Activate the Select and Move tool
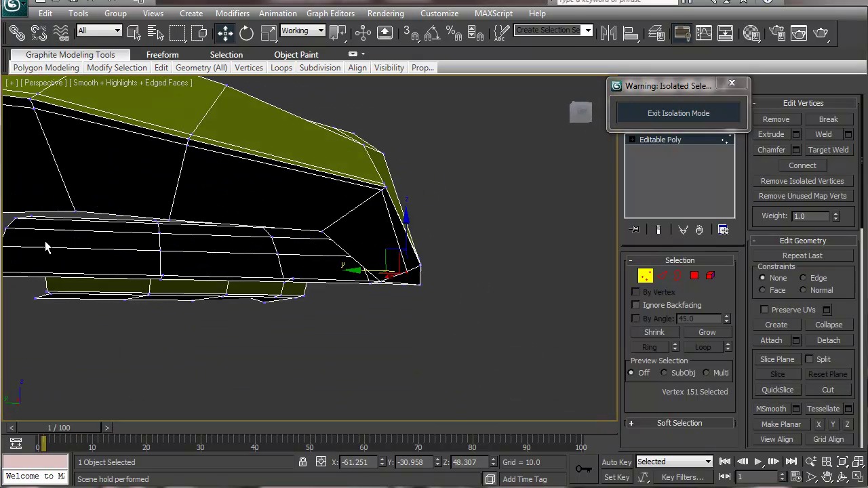 coord(225,32)
